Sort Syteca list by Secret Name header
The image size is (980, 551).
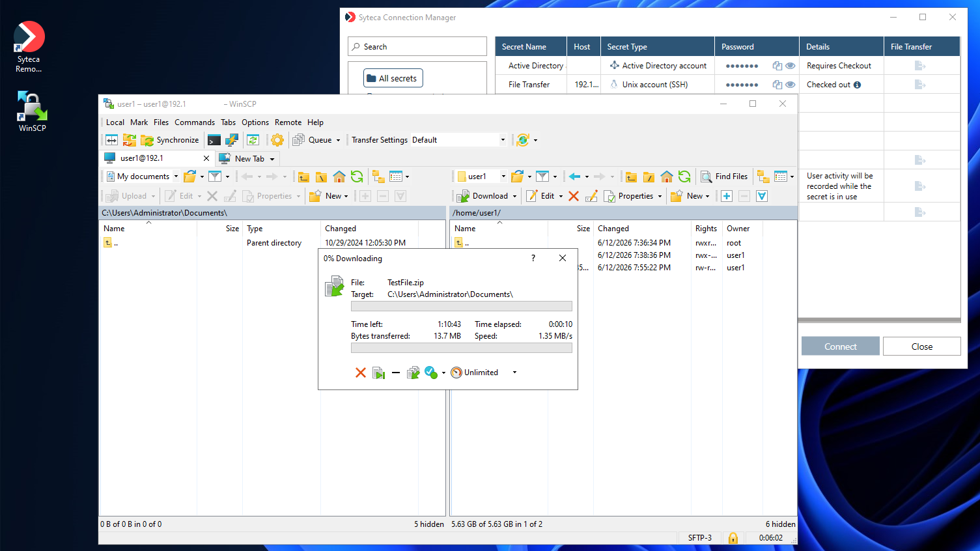pos(531,47)
